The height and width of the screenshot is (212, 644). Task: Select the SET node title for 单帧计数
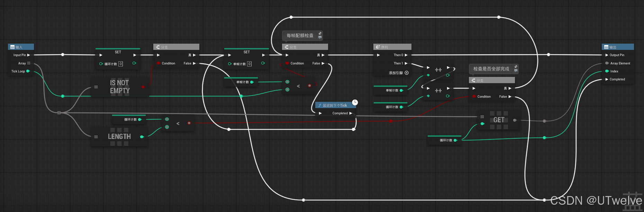point(247,52)
